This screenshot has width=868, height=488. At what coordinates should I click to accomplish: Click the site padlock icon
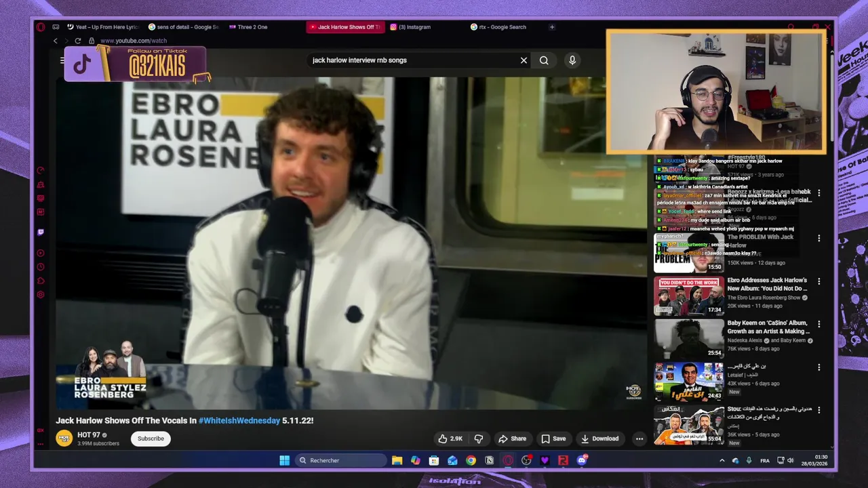92,41
